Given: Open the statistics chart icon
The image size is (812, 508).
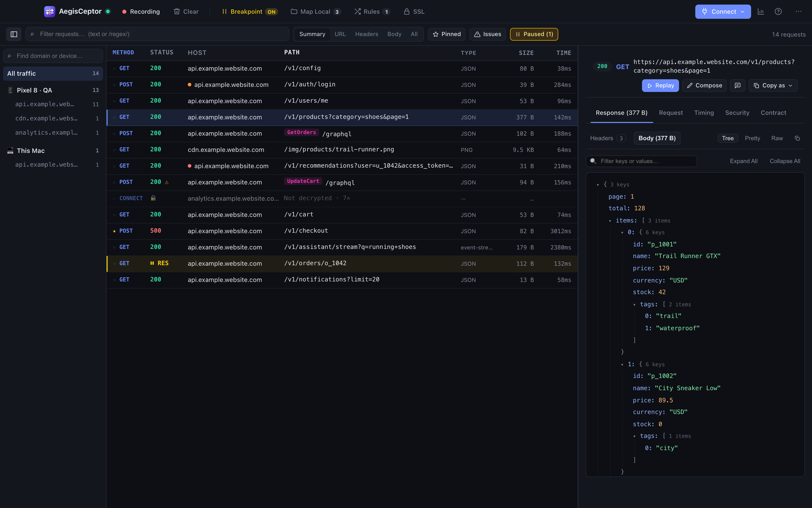Looking at the screenshot, I should 761,11.
